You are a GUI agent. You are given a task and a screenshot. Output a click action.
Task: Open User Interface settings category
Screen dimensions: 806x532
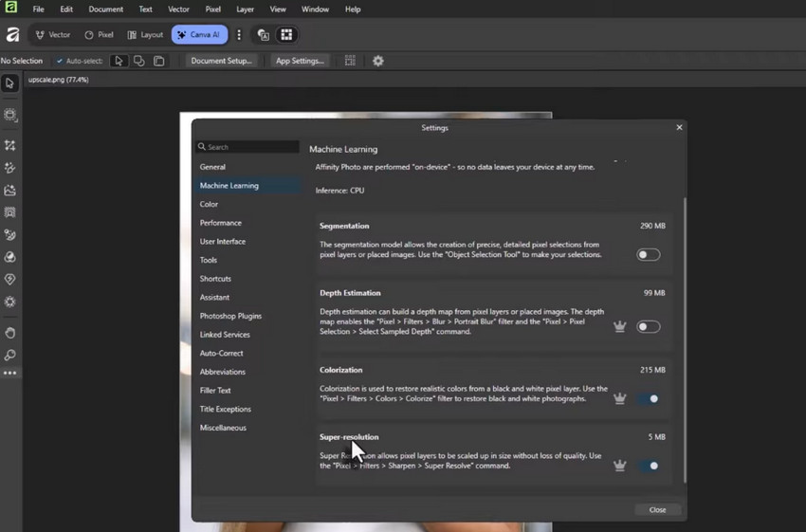[x=222, y=242]
